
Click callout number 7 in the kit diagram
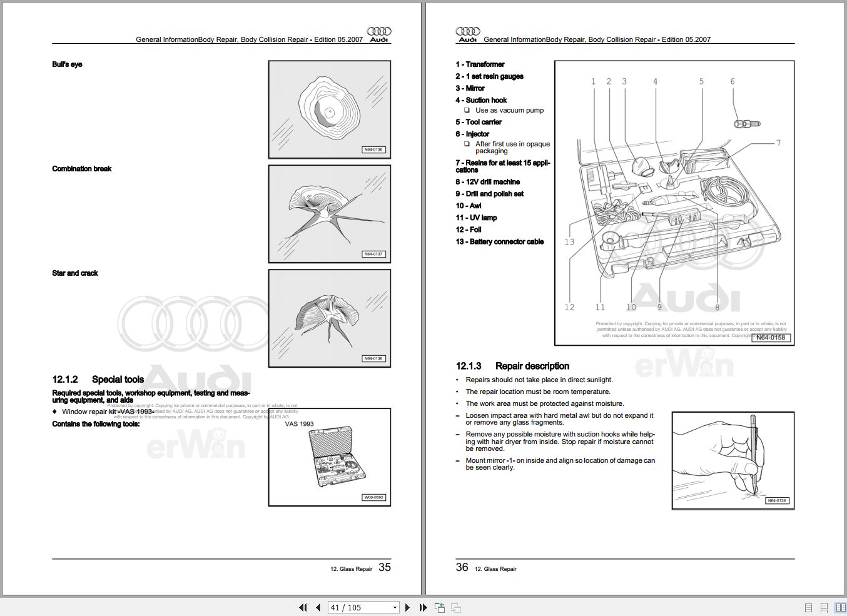(778, 143)
